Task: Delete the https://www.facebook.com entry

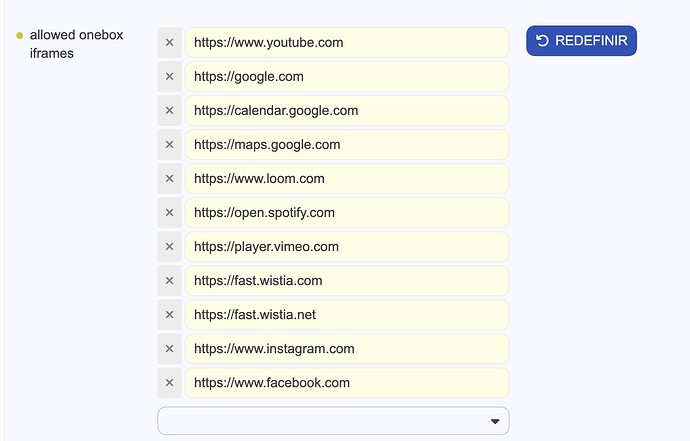Action: coord(169,383)
